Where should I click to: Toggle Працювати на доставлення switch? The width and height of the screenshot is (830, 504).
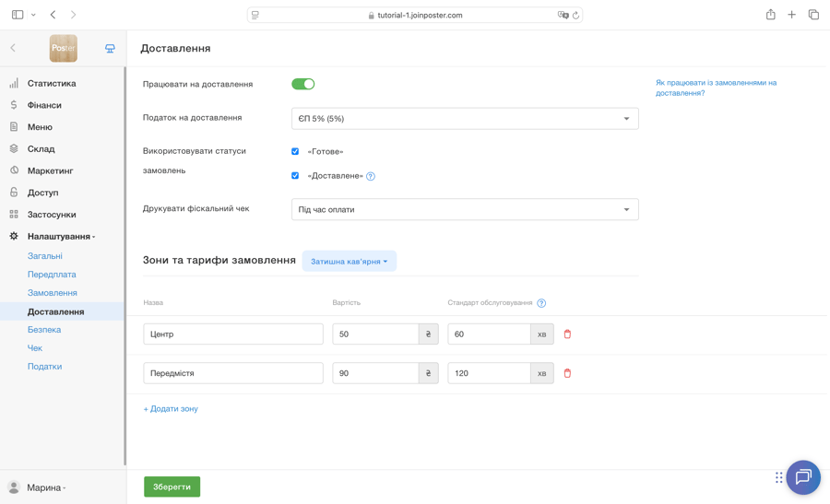[303, 84]
